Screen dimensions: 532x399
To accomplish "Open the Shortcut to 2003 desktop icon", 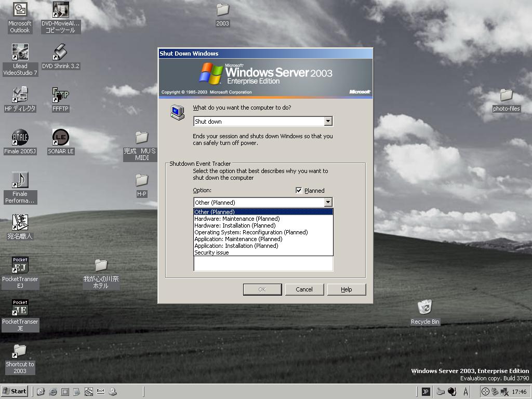I will pos(20,359).
